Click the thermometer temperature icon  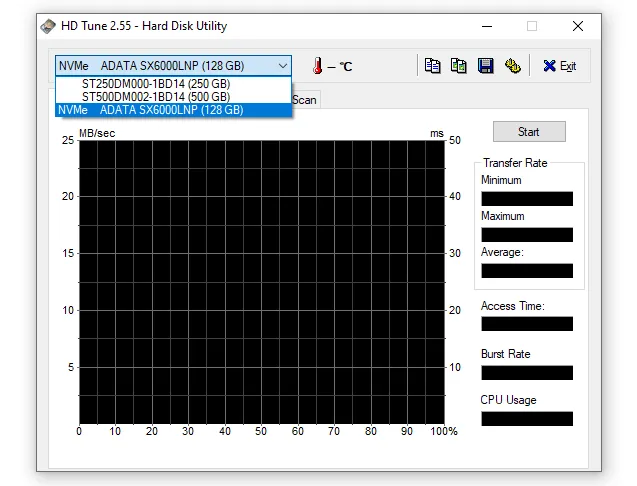[318, 65]
